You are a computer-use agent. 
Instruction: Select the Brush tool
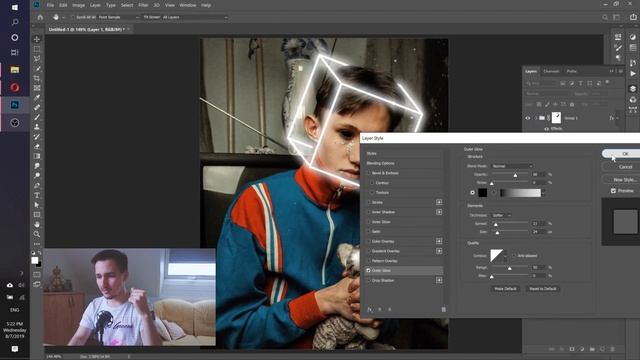tap(37, 117)
